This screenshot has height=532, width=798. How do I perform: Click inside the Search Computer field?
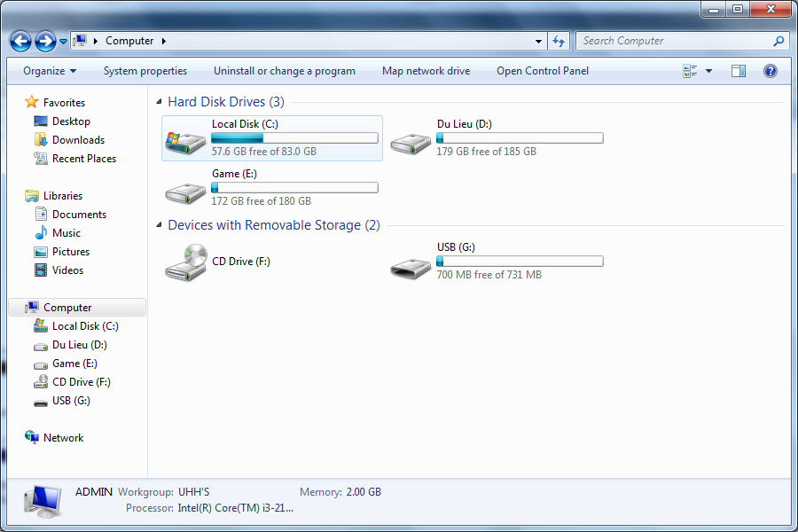click(x=675, y=41)
